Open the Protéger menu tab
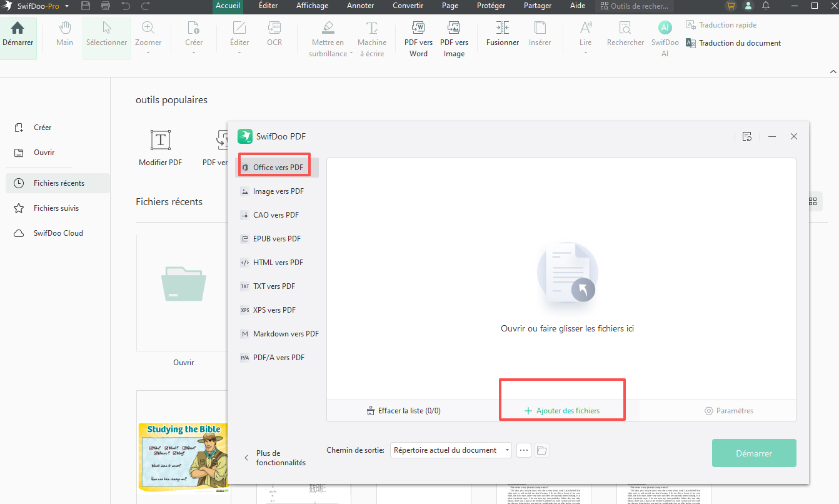This screenshot has width=839, height=504. (491, 6)
